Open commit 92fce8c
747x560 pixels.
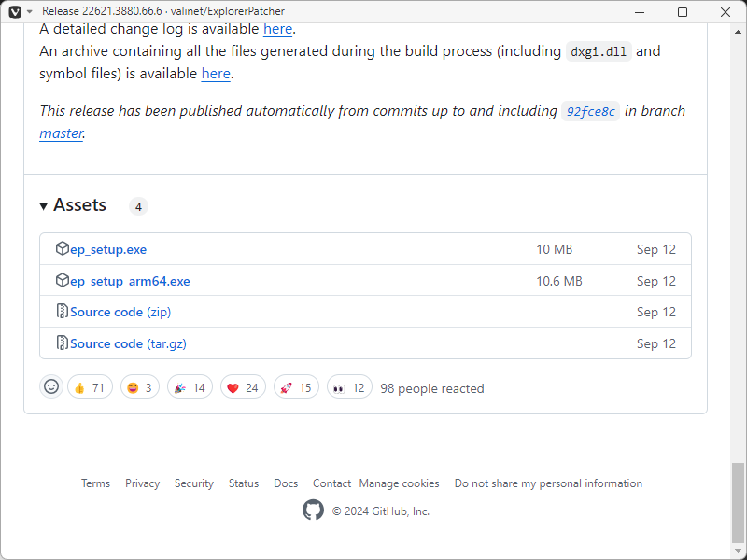coord(591,111)
